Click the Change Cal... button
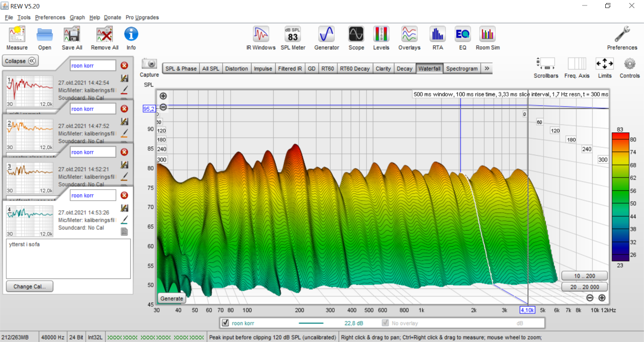Image resolution: width=644 pixels, height=342 pixels. (x=30, y=286)
